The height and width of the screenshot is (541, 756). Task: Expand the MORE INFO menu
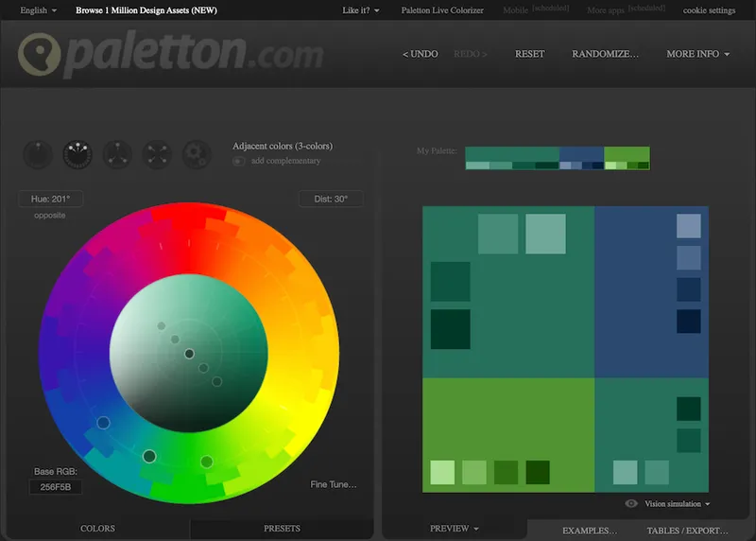tap(697, 54)
